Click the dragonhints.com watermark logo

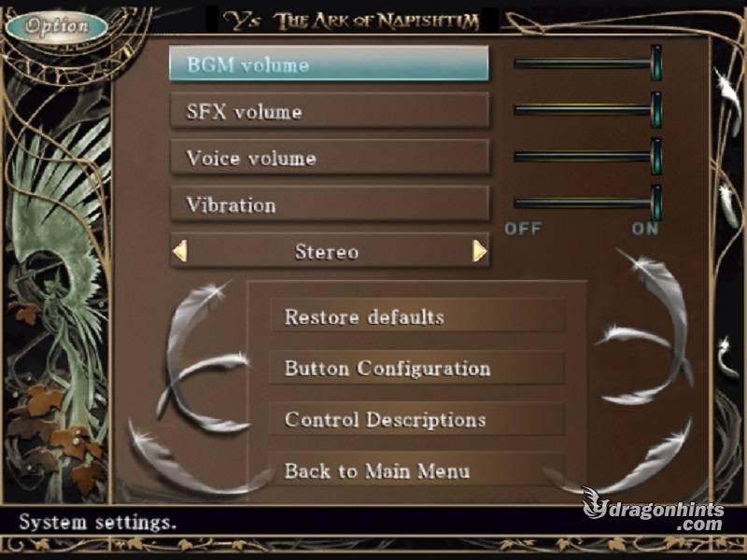point(653,510)
